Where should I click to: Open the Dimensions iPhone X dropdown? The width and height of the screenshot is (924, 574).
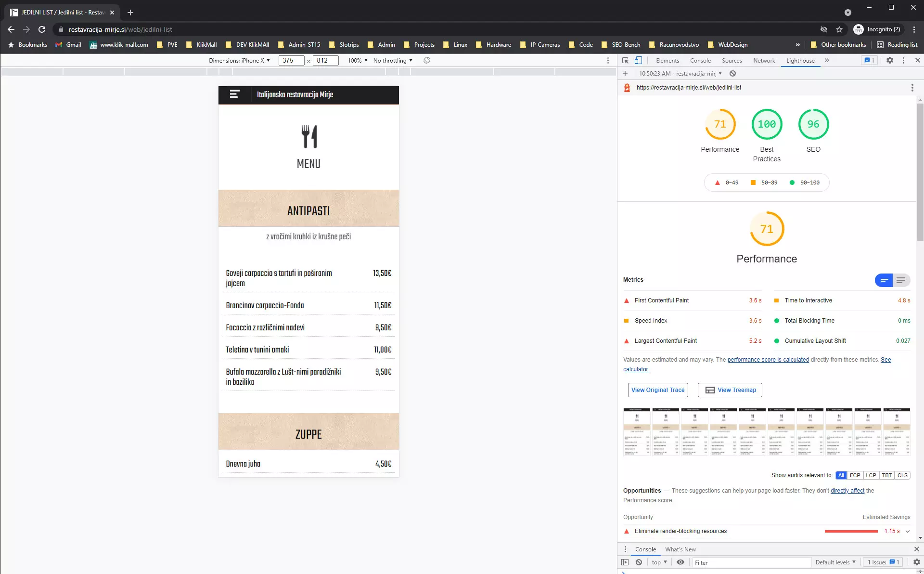[x=239, y=61]
